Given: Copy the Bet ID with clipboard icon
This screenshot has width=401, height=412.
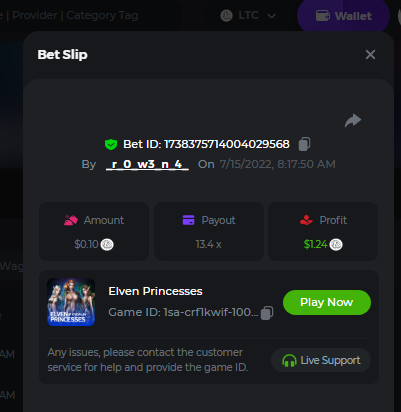Looking at the screenshot, I should coord(304,144).
